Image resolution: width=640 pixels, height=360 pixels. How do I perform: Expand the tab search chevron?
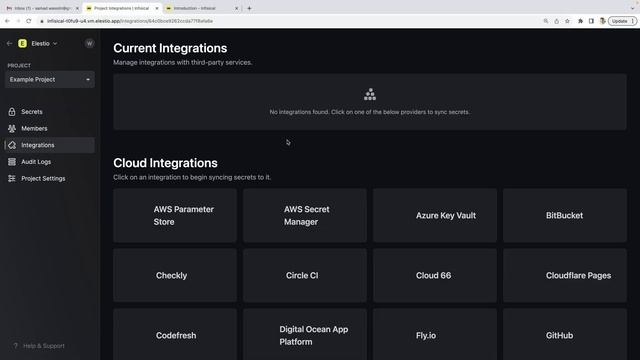coord(632,8)
